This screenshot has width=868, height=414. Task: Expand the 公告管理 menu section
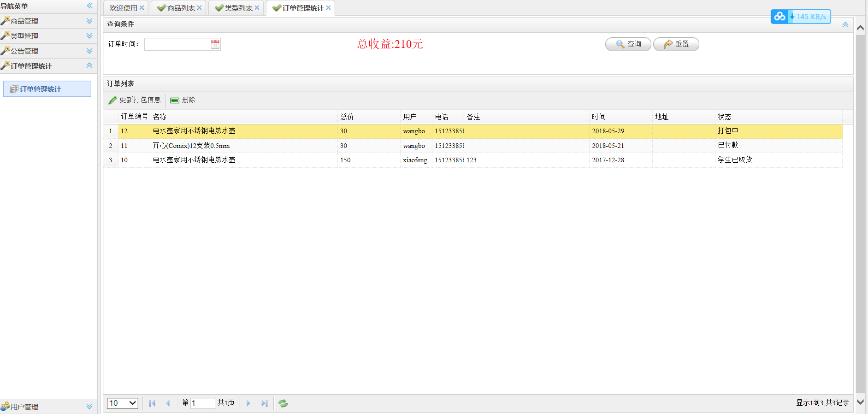(89, 51)
